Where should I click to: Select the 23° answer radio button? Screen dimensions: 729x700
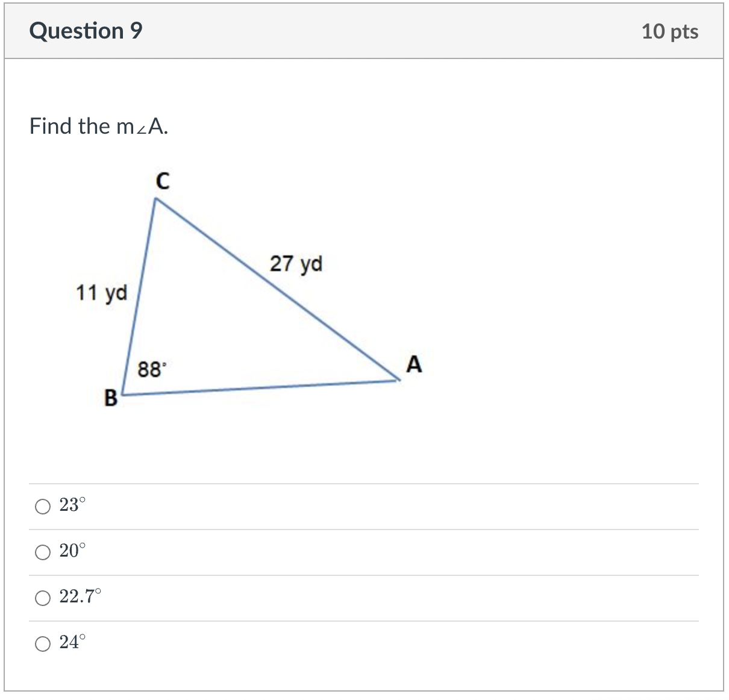[x=42, y=507]
